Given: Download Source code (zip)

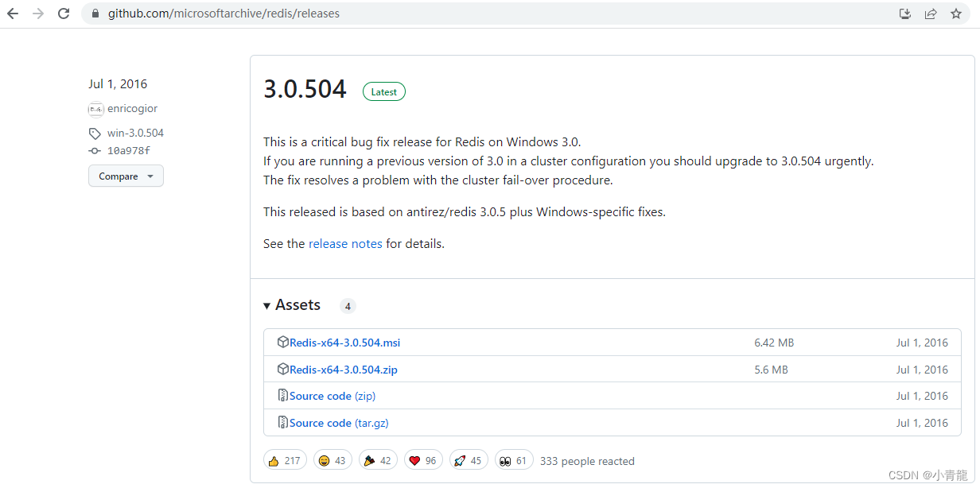Looking at the screenshot, I should (332, 396).
